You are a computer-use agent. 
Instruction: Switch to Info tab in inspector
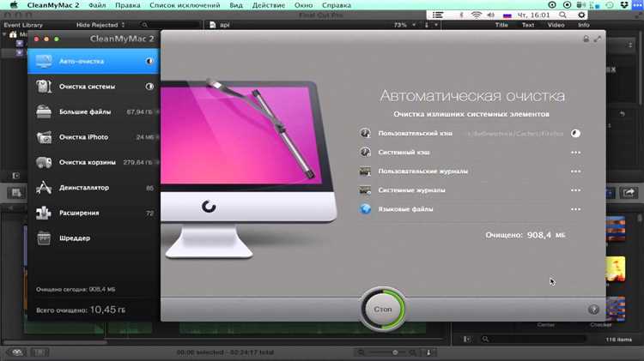point(584,25)
